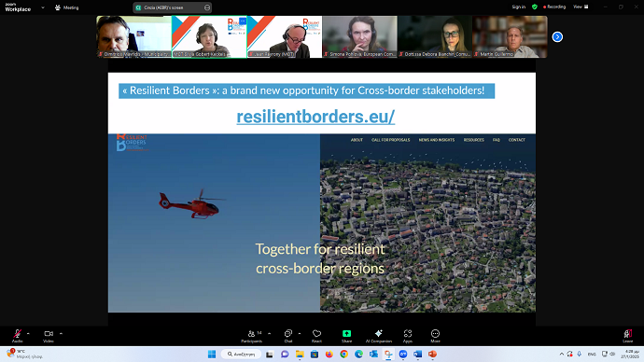The height and width of the screenshot is (362, 644).
Task: Click the green encryption shield icon
Action: 535,7
